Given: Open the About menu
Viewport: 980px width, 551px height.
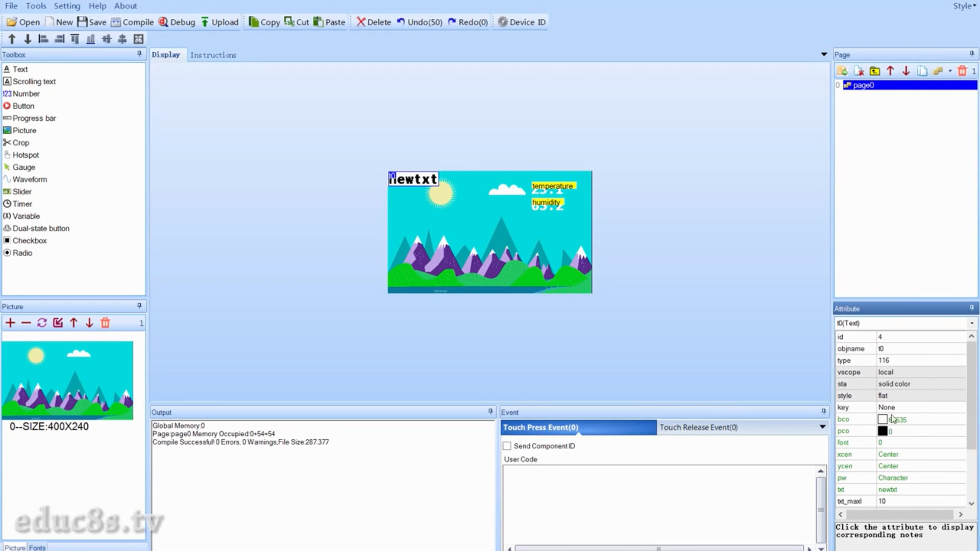Looking at the screenshot, I should pyautogui.click(x=126, y=6).
